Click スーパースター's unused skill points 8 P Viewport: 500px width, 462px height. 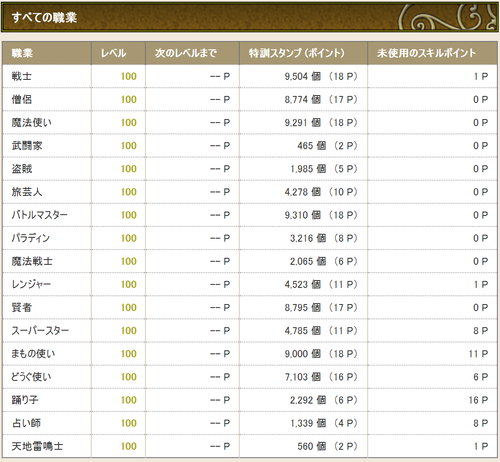[x=481, y=330]
